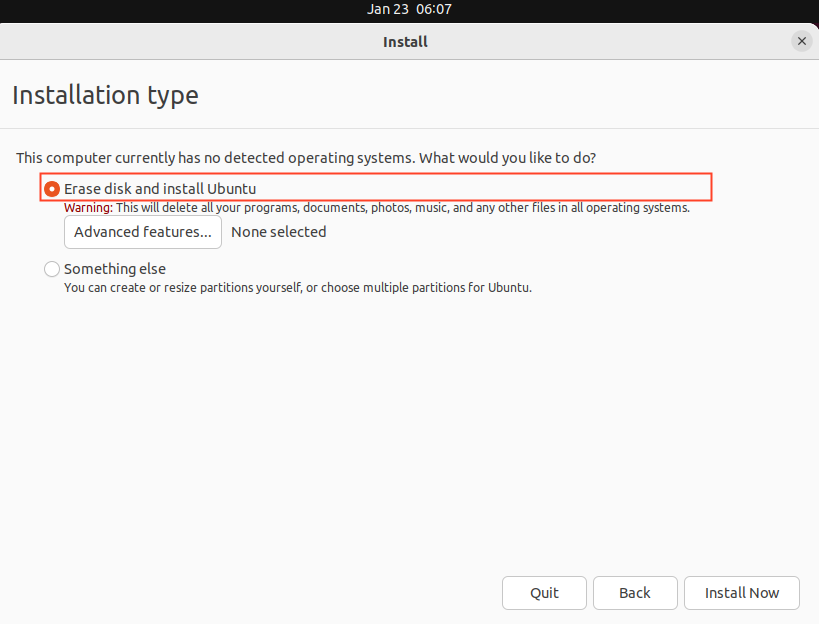The width and height of the screenshot is (819, 624).
Task: Quit the installer using Quit button
Action: (544, 593)
